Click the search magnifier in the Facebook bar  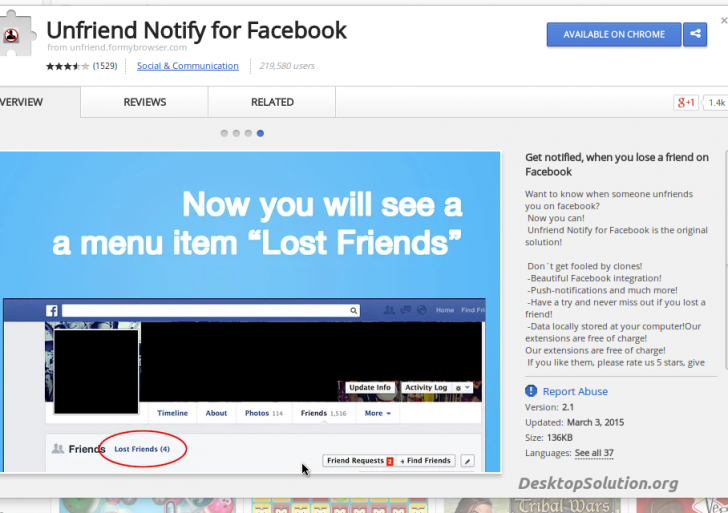coord(353,310)
